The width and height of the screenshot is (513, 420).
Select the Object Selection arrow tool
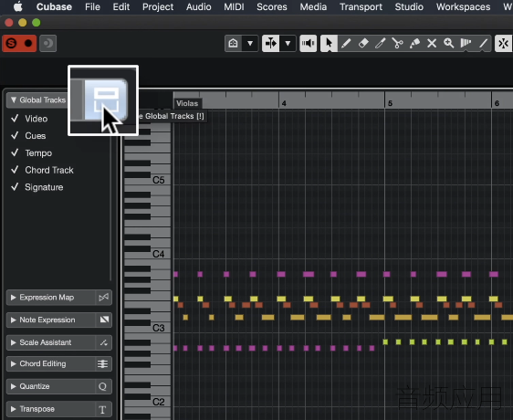click(x=329, y=43)
